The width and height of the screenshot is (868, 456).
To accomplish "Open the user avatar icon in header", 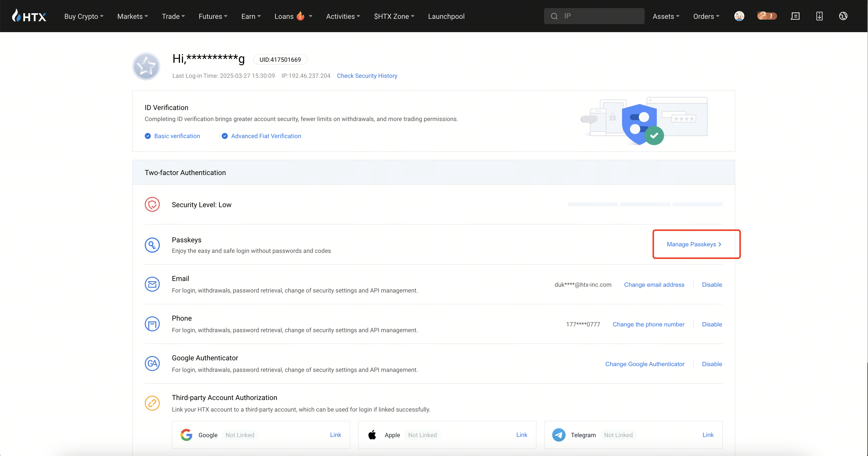I will pos(739,16).
